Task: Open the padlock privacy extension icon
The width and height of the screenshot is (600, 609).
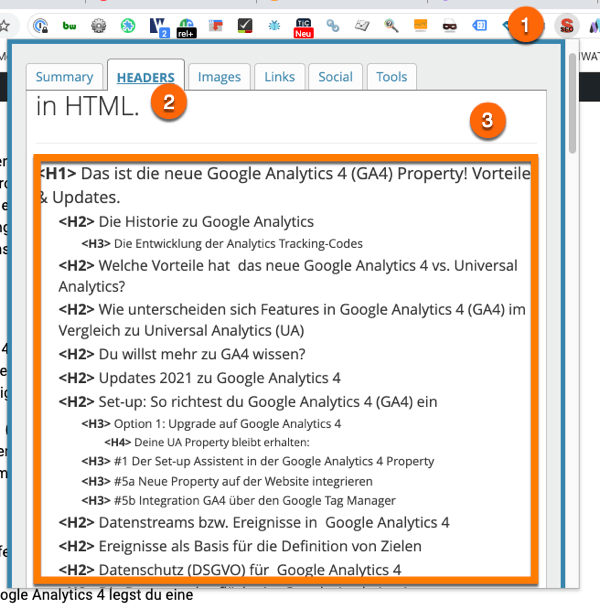Action: [x=40, y=26]
